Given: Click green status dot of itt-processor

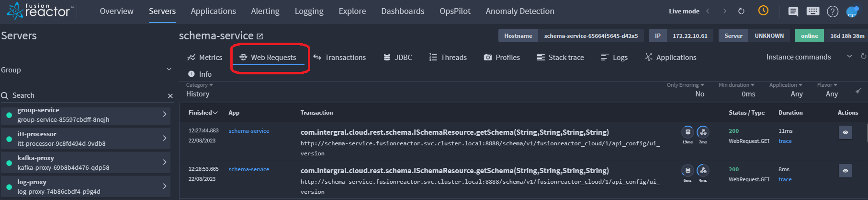Looking at the screenshot, I should pyautogui.click(x=9, y=139).
